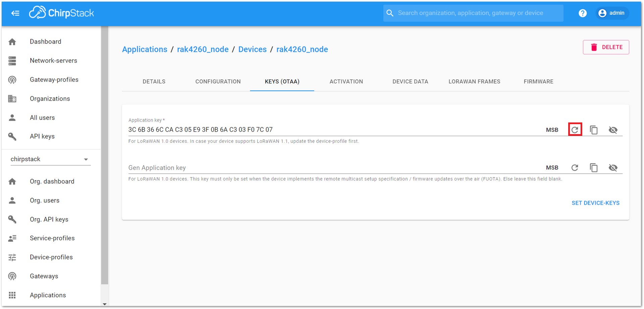Generate a random Gen Application key
Viewport: 644px width, 309px height.
tap(575, 168)
